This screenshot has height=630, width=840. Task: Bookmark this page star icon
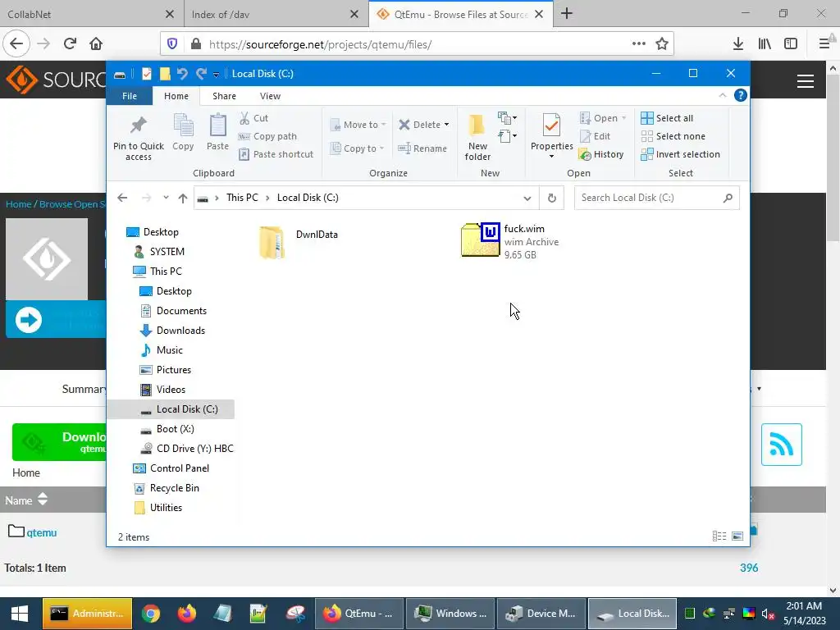point(662,44)
